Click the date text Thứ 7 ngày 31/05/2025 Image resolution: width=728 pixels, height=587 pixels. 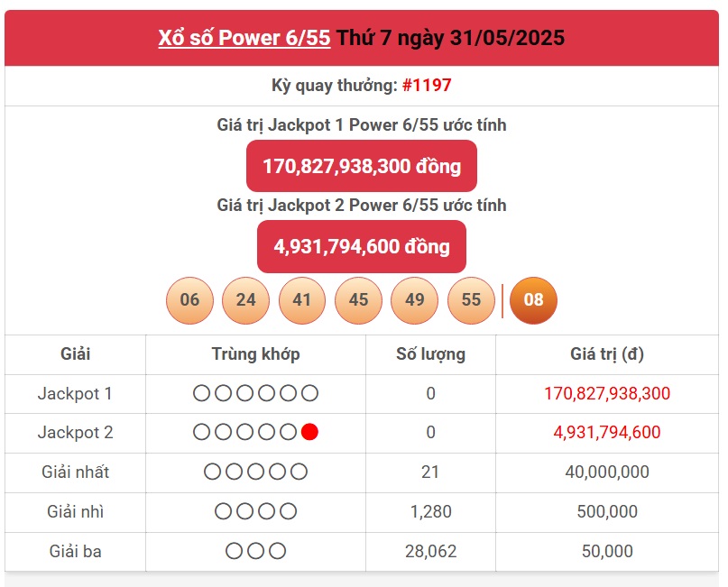450,38
